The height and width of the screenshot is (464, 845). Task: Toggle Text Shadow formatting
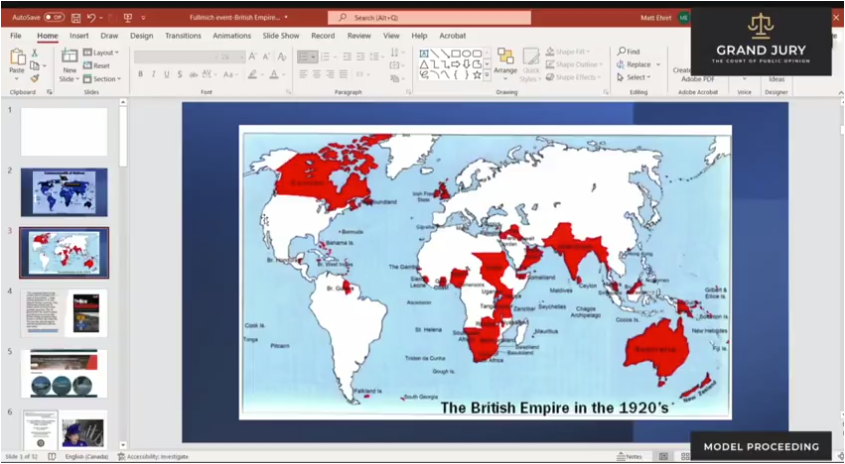pyautogui.click(x=179, y=74)
